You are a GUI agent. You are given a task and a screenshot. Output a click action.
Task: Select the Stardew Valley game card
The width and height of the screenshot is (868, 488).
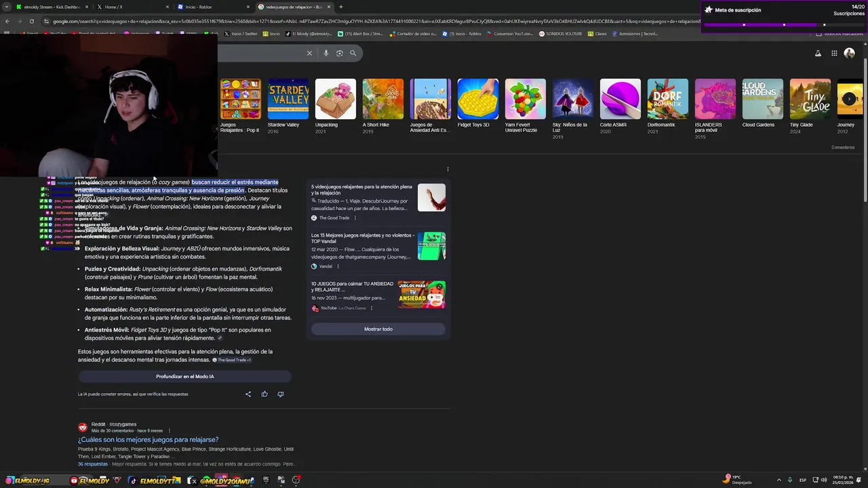coord(288,106)
